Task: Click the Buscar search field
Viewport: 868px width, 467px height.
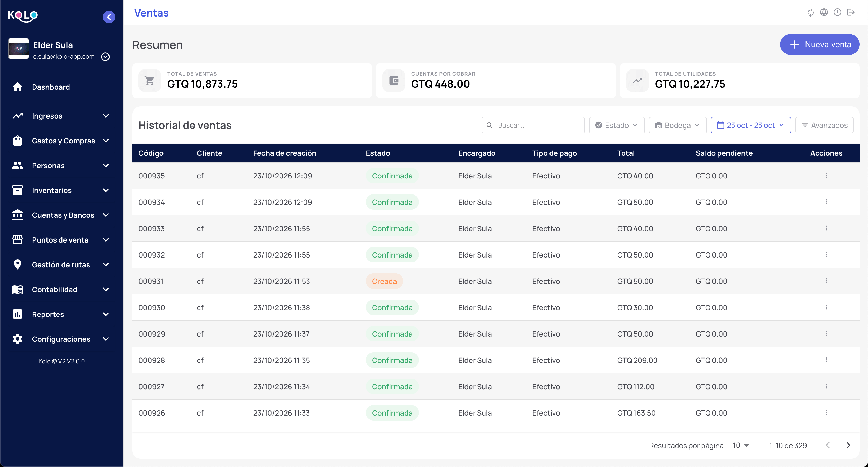Action: tap(533, 125)
